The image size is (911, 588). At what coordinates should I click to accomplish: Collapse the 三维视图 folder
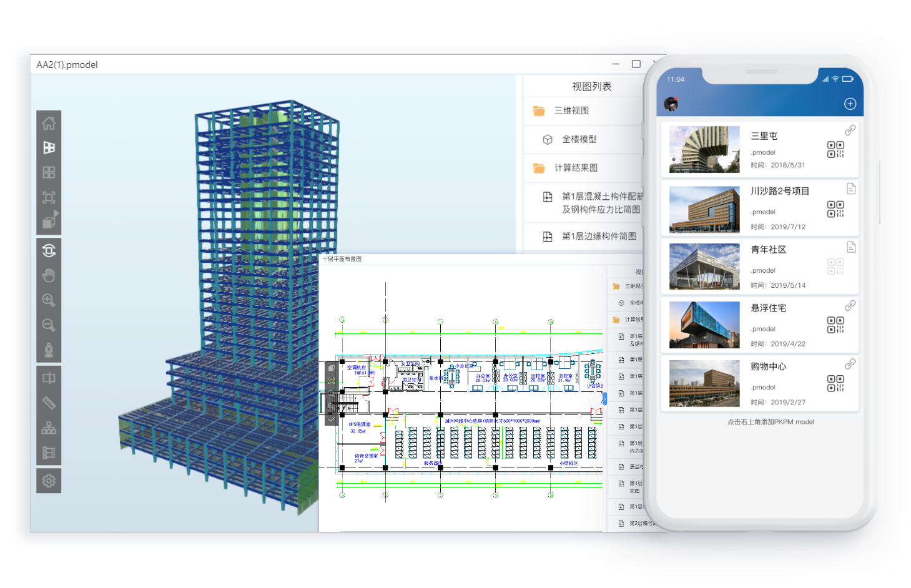(x=539, y=110)
